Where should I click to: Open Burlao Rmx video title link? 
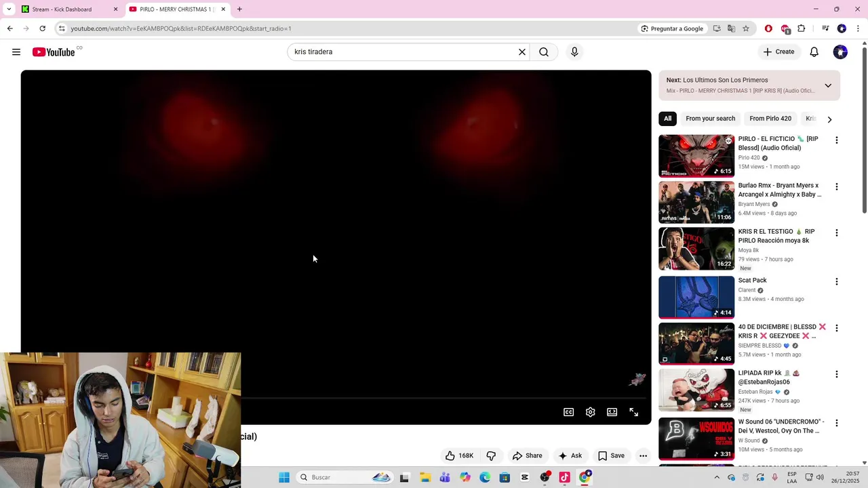(x=779, y=190)
